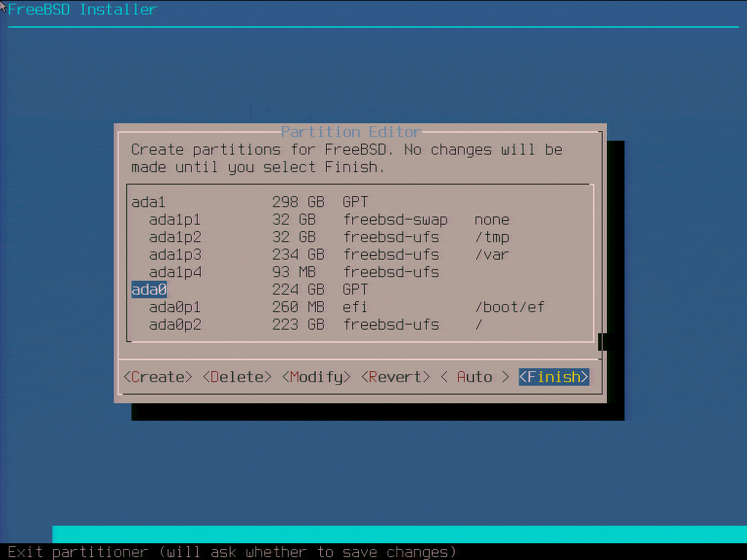Click the efi partition type text

[x=355, y=307]
